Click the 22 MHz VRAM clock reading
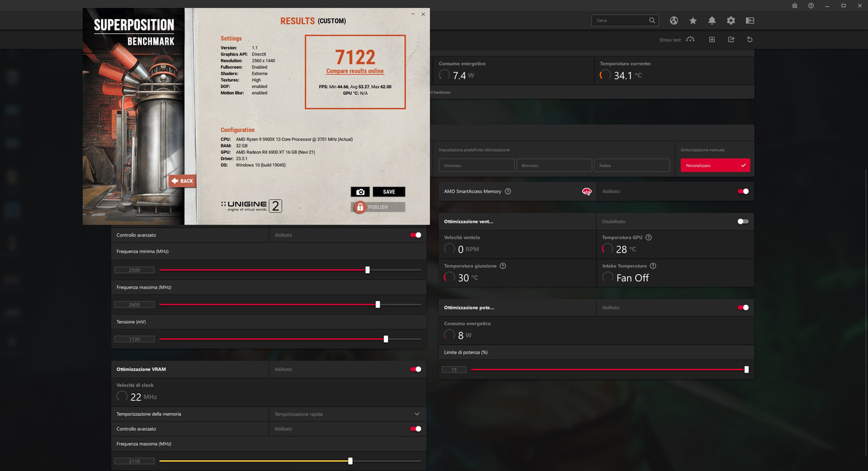The height and width of the screenshot is (471, 868). [x=144, y=397]
